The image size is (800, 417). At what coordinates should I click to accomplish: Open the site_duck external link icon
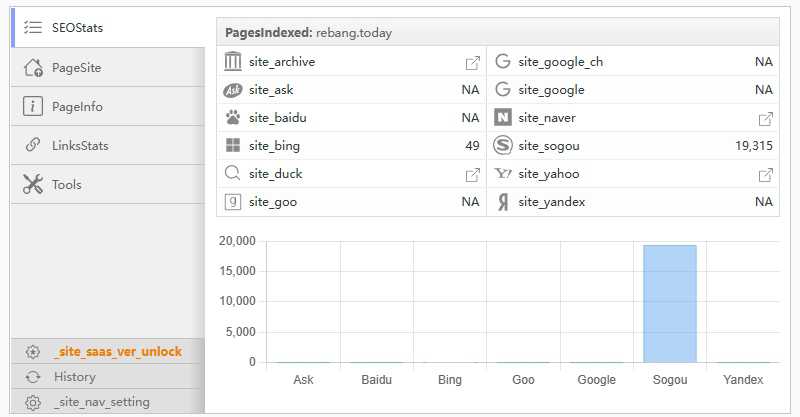(472, 174)
